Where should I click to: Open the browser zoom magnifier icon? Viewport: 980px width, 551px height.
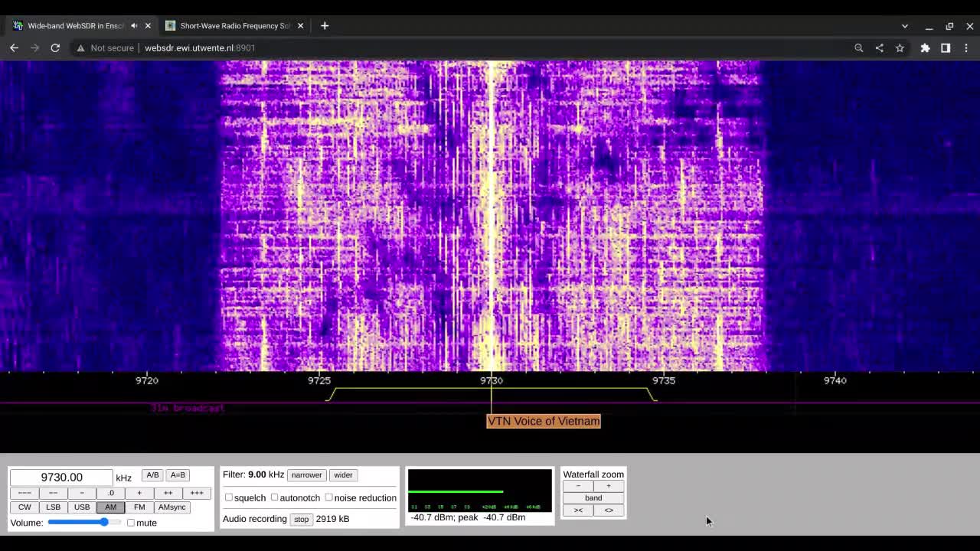(859, 47)
